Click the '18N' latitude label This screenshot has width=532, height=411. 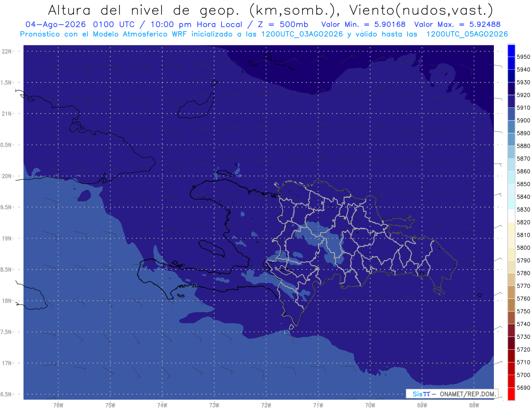coord(7,301)
